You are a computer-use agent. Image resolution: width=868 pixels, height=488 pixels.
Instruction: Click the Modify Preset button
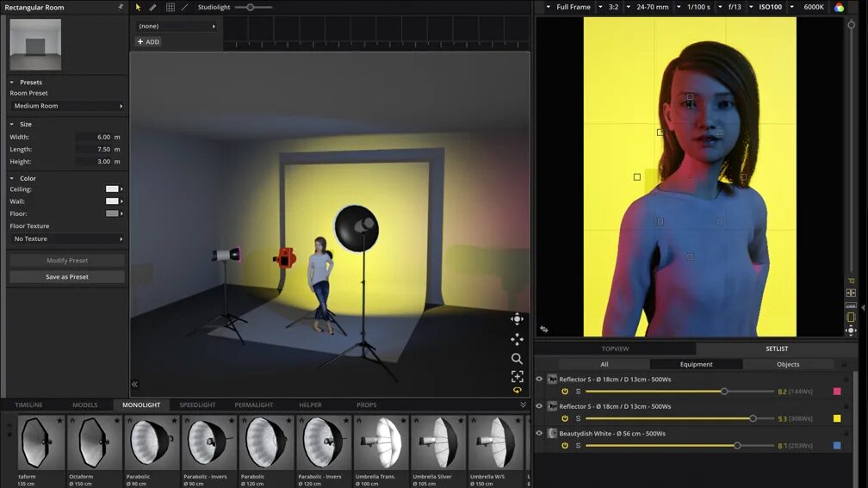[67, 260]
